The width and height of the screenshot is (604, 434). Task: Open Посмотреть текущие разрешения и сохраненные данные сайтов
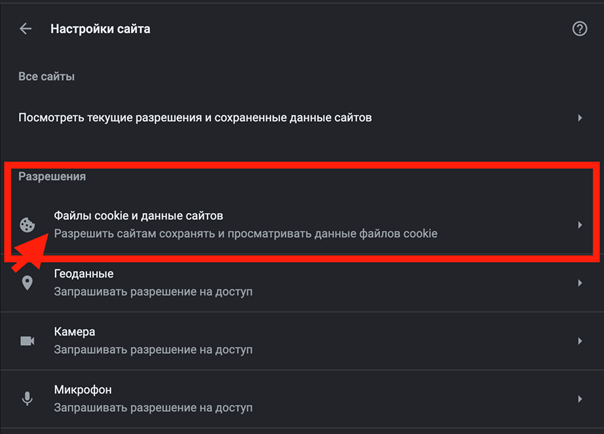pyautogui.click(x=302, y=118)
